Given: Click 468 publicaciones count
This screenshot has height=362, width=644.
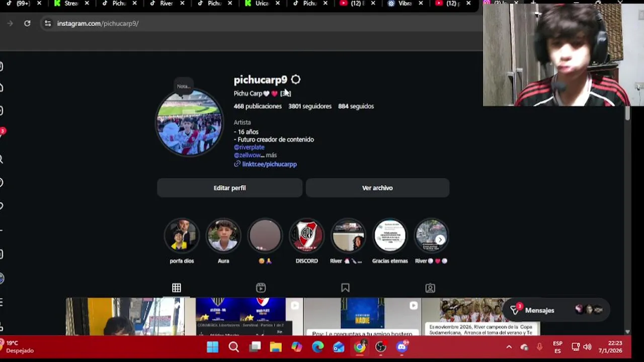Looking at the screenshot, I should pyautogui.click(x=258, y=106).
